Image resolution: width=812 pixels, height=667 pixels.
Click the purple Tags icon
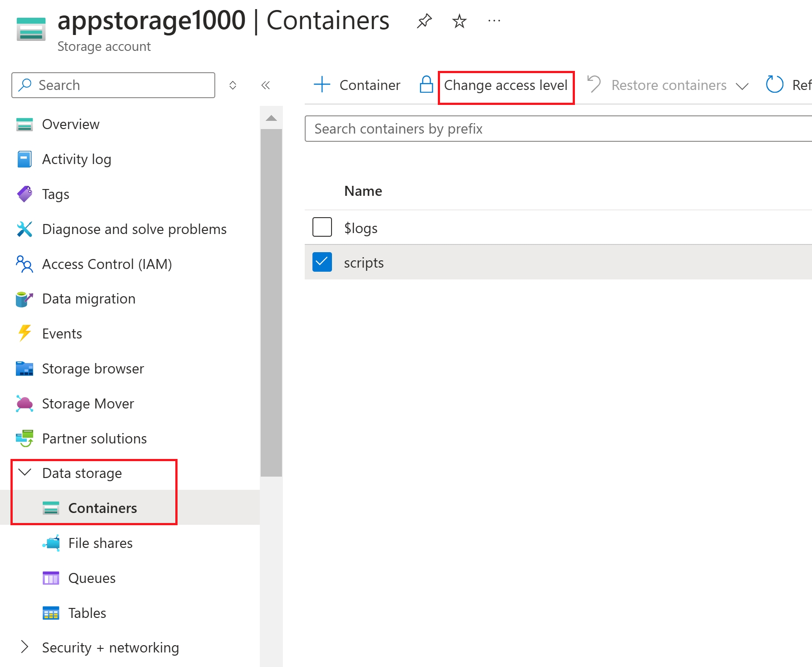tap(25, 194)
